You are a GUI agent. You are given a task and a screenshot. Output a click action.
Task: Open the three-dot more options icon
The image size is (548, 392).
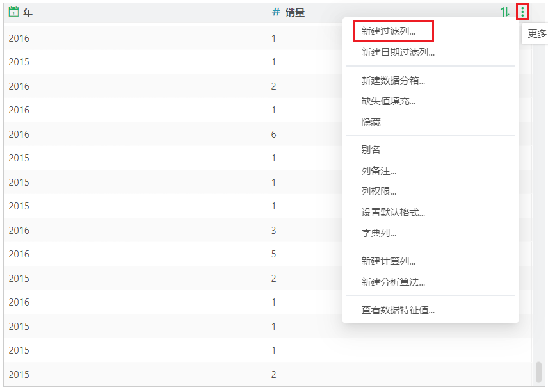click(x=522, y=12)
